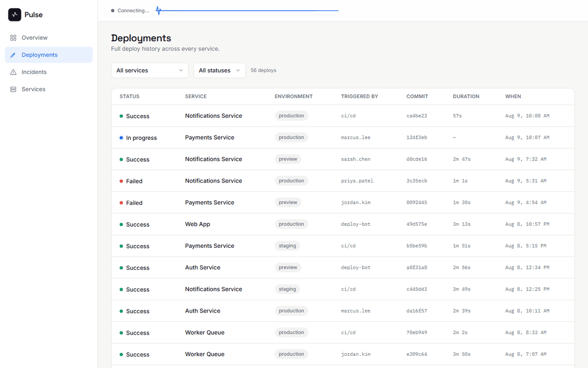The height and width of the screenshot is (368, 588).
Task: Click sarah.chen in Triggered By column
Action: tap(356, 159)
